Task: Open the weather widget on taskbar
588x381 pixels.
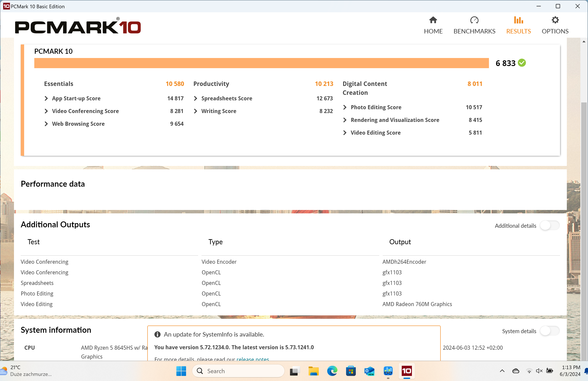Action: coord(26,371)
